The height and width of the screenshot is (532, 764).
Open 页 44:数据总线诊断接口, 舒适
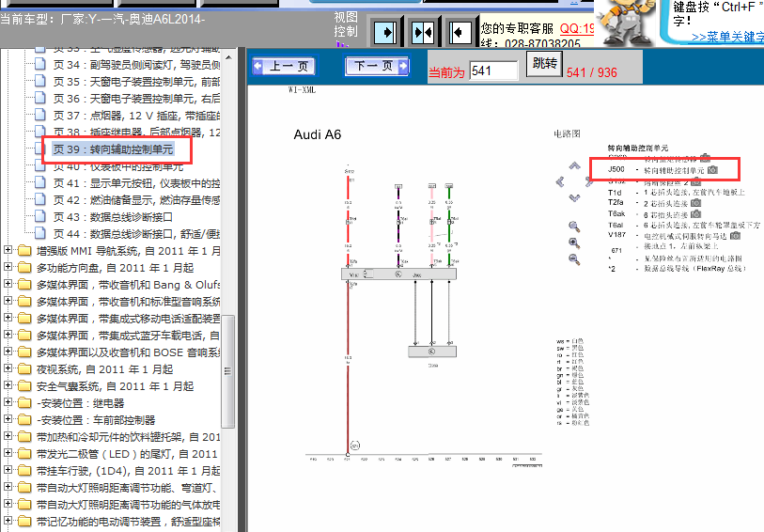[136, 234]
